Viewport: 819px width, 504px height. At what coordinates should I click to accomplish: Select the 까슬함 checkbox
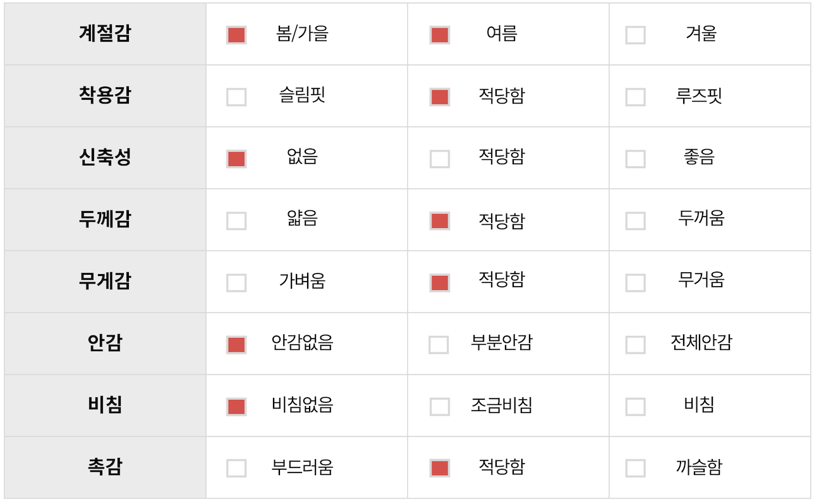635,468
